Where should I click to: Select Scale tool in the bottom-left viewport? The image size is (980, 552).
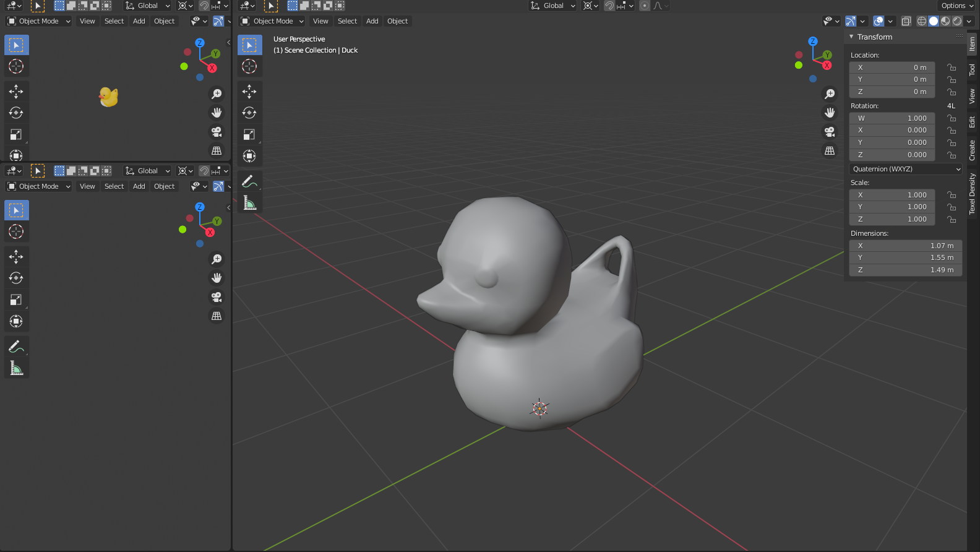(16, 300)
